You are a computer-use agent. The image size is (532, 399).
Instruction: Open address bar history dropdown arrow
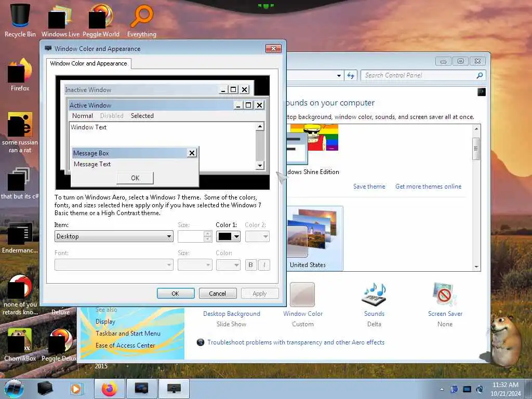339,75
